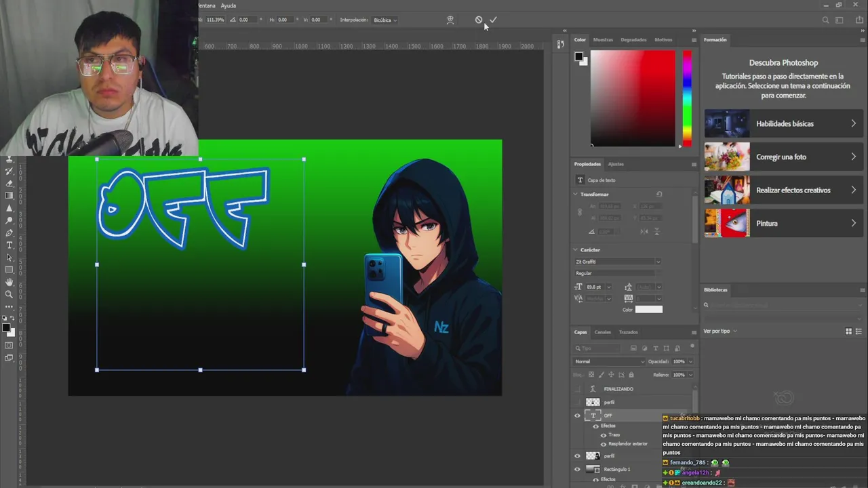The image size is (868, 488).
Task: Open the white text Color swatch
Action: 649,309
